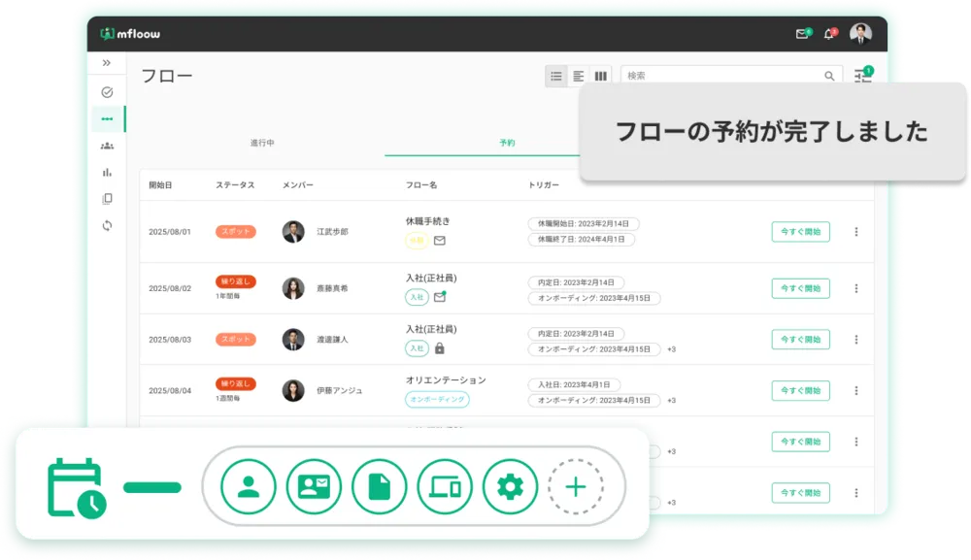The width and height of the screenshot is (971, 560).
Task: Click the フローの予約が完了しました notification
Action: 772,132
